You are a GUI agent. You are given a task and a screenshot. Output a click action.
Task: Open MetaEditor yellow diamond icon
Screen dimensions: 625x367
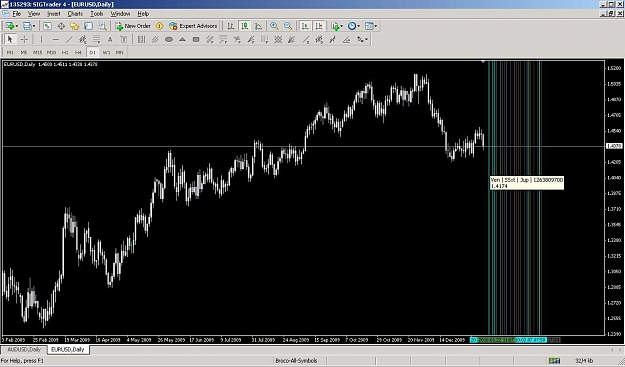pos(159,26)
